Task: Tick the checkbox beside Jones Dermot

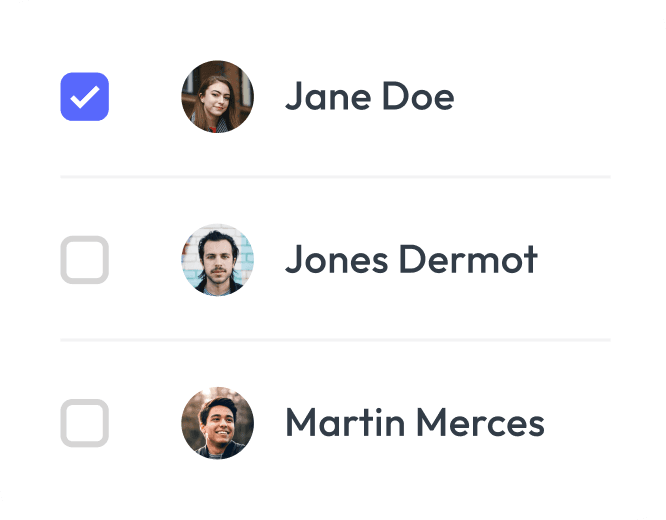Action: pos(85,260)
